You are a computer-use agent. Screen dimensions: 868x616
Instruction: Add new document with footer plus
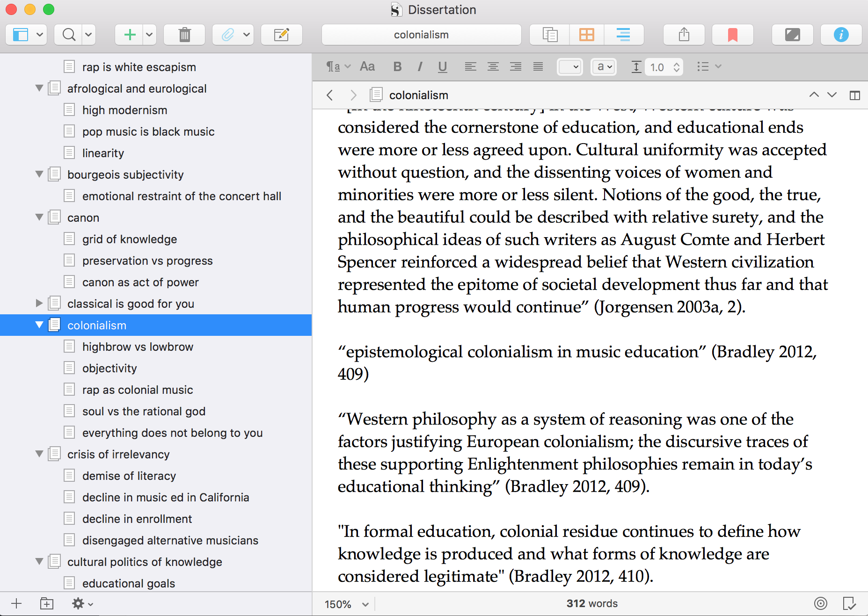click(16, 603)
